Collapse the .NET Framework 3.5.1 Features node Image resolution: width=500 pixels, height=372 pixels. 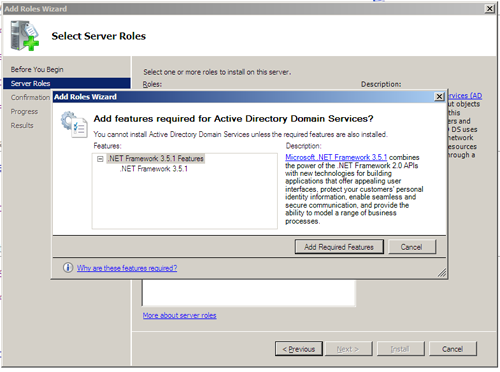coord(100,159)
